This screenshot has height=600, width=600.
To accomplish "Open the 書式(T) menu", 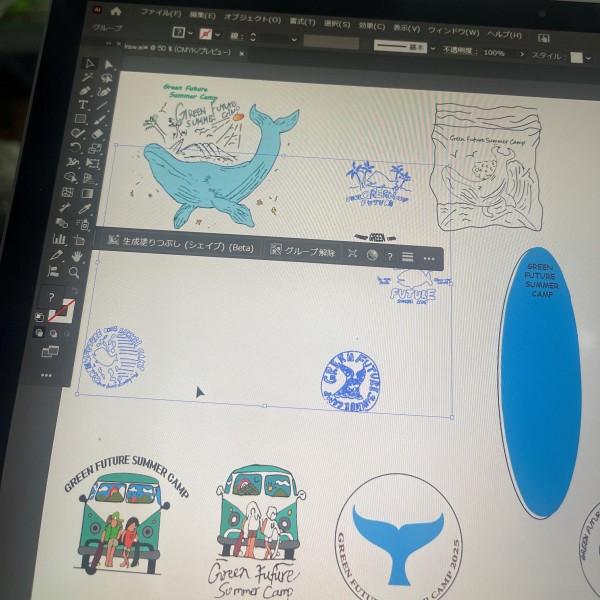I will tap(302, 21).
